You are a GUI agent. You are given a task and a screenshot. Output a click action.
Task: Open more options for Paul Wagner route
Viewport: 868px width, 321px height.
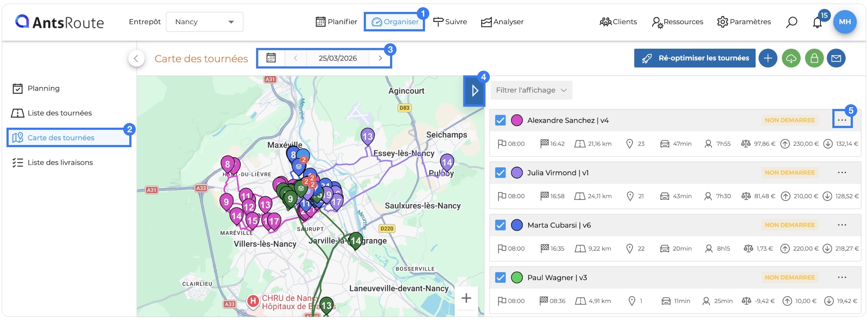[842, 277]
